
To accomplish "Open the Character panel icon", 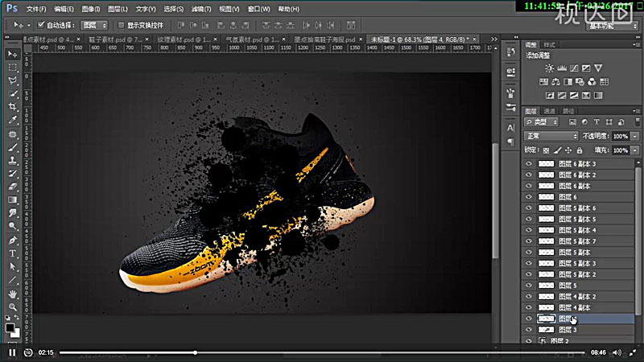I will click(x=510, y=128).
